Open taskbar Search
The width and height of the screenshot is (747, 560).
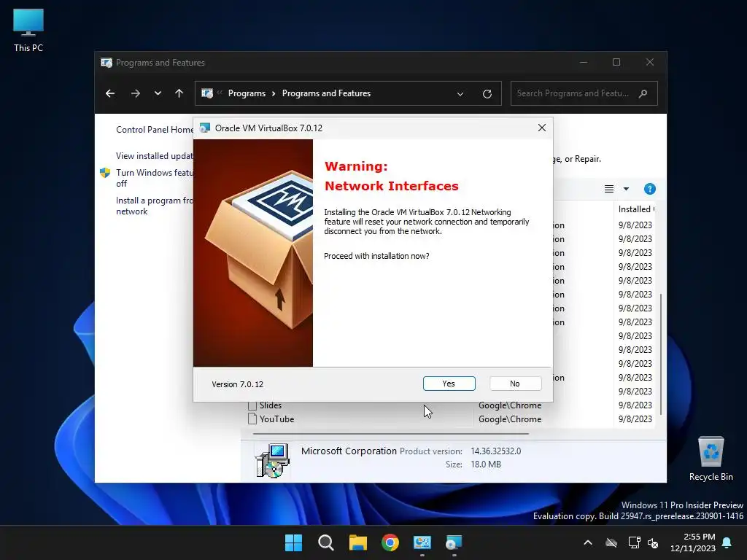pyautogui.click(x=326, y=542)
